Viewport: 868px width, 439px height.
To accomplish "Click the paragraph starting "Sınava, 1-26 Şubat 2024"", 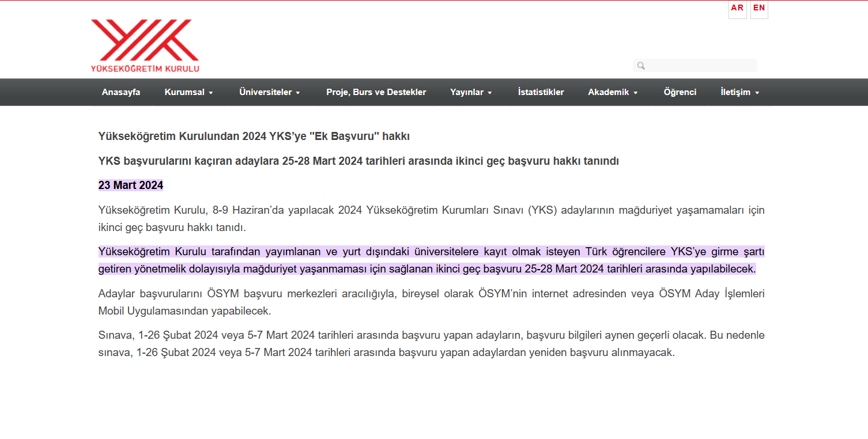I will 431,344.
